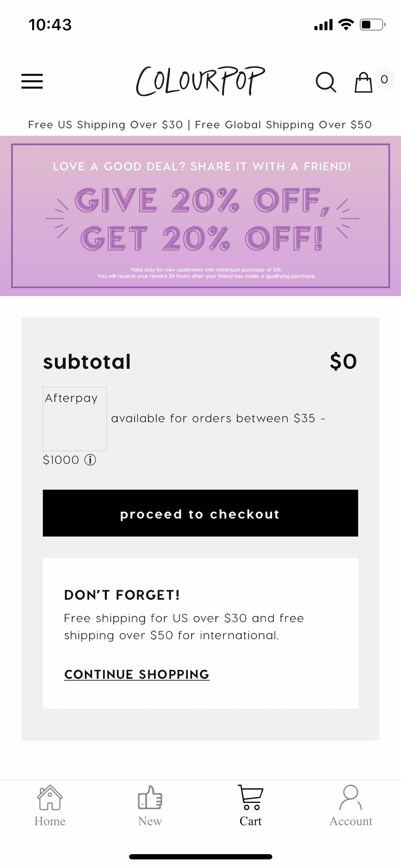Tap the bag item count badge

[385, 79]
